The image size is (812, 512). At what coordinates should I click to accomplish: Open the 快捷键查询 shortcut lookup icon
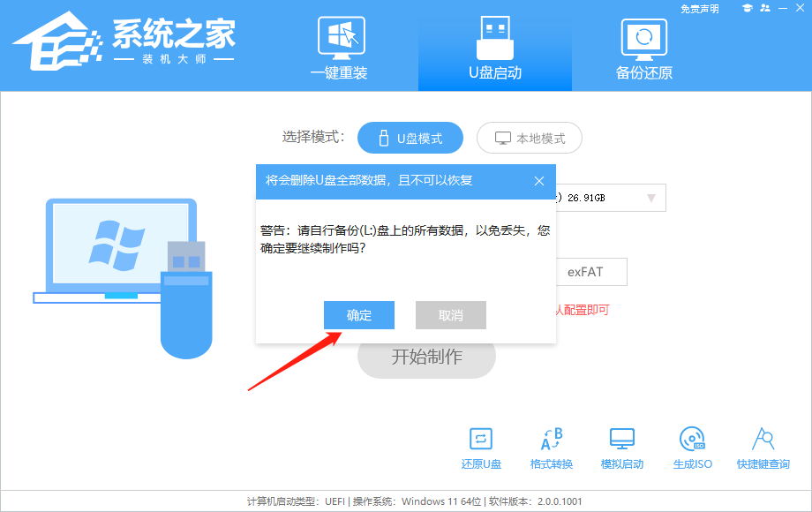[763, 446]
